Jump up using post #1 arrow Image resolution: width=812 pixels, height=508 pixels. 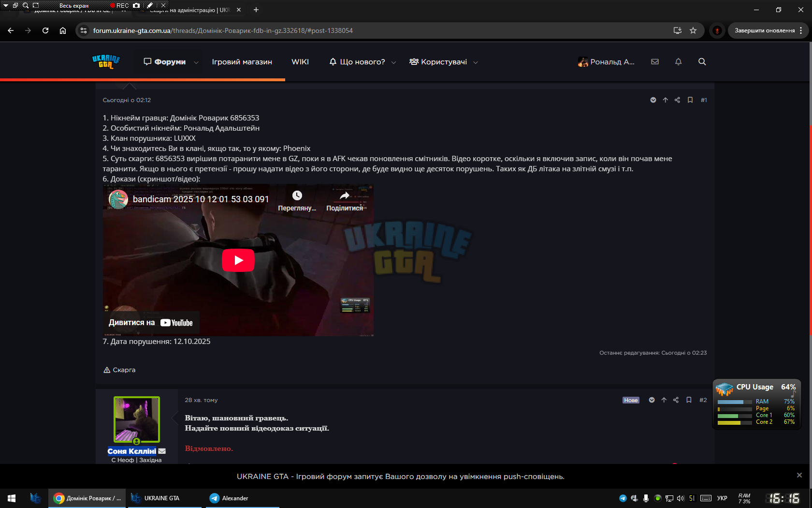tap(666, 100)
